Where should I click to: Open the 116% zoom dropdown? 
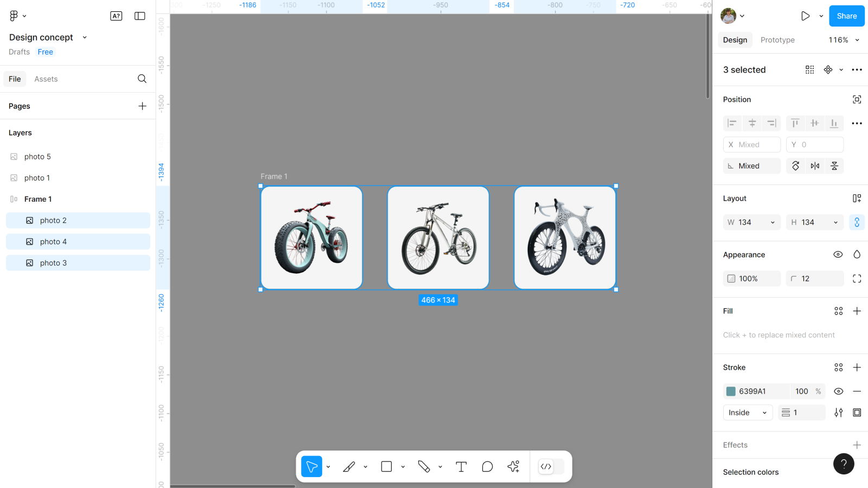pos(844,40)
